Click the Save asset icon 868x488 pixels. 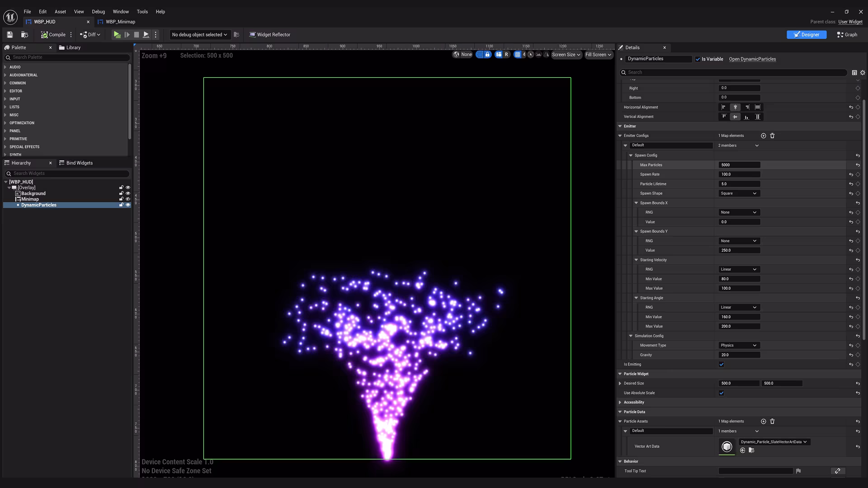pos(9,35)
